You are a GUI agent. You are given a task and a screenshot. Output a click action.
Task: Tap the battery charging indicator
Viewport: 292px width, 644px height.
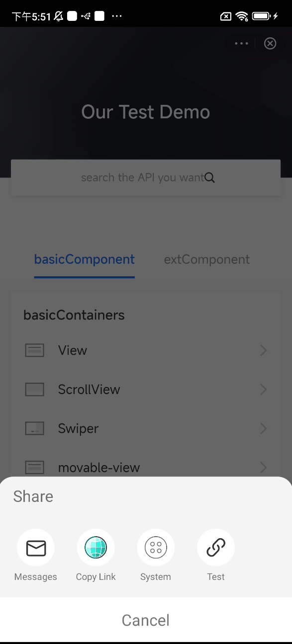click(x=262, y=15)
